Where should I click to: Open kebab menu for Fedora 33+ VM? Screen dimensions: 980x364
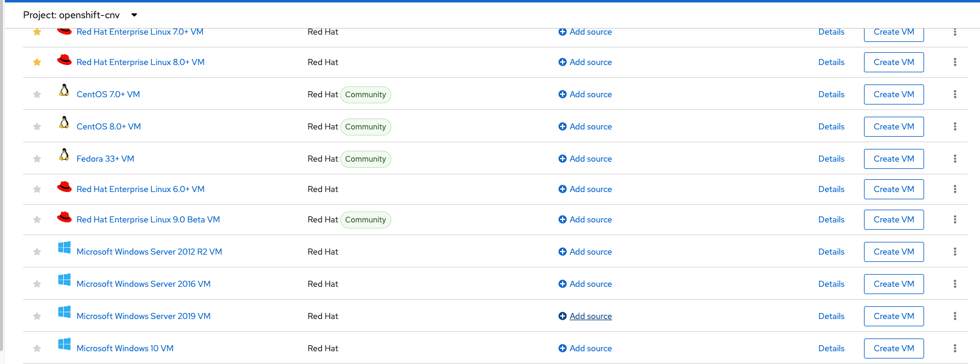pos(955,159)
